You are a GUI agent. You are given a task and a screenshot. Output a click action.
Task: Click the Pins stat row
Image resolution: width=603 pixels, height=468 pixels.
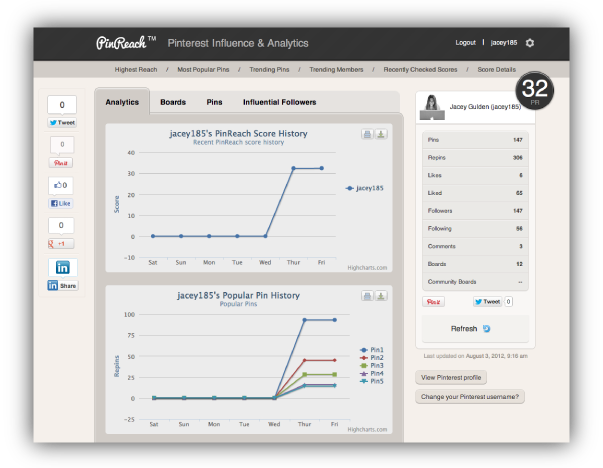[x=475, y=140]
